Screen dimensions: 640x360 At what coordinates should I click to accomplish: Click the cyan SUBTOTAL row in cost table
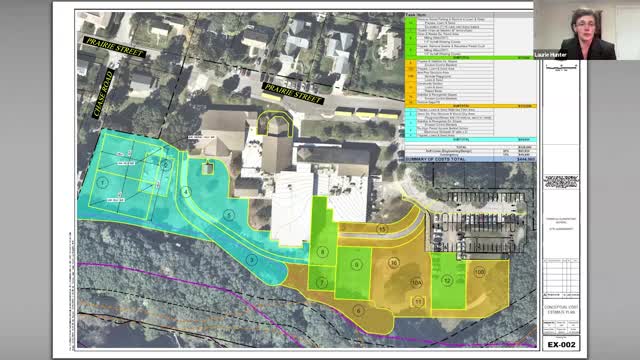click(470, 140)
